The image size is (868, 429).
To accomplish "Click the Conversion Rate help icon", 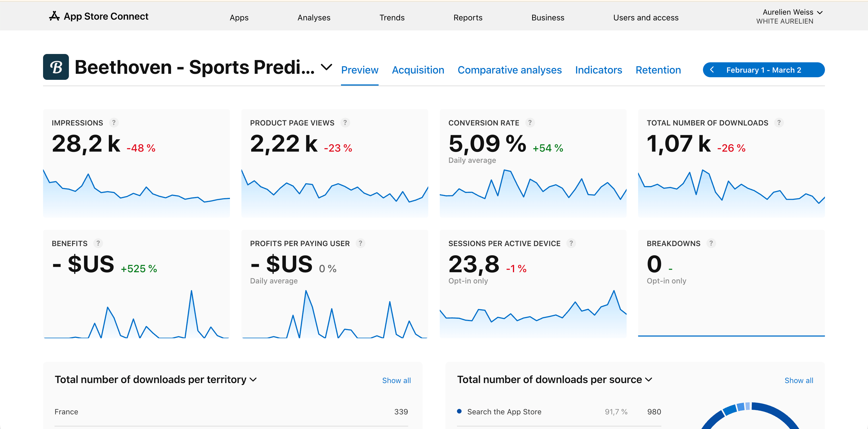I will pos(530,123).
